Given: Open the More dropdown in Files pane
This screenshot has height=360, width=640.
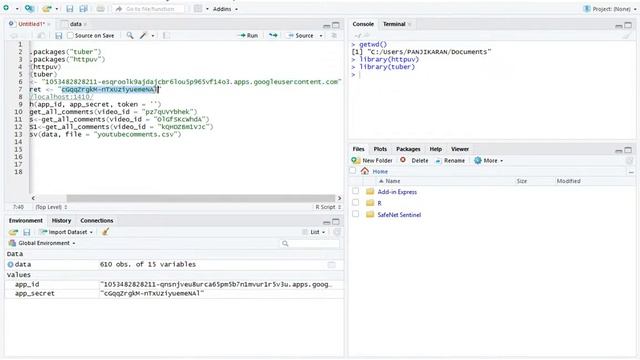Looking at the screenshot, I should (x=489, y=161).
